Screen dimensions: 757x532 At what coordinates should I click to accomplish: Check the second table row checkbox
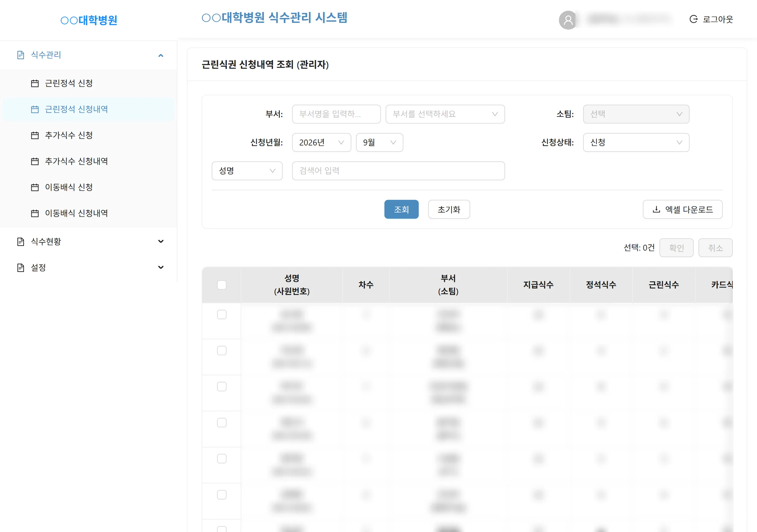[222, 350]
